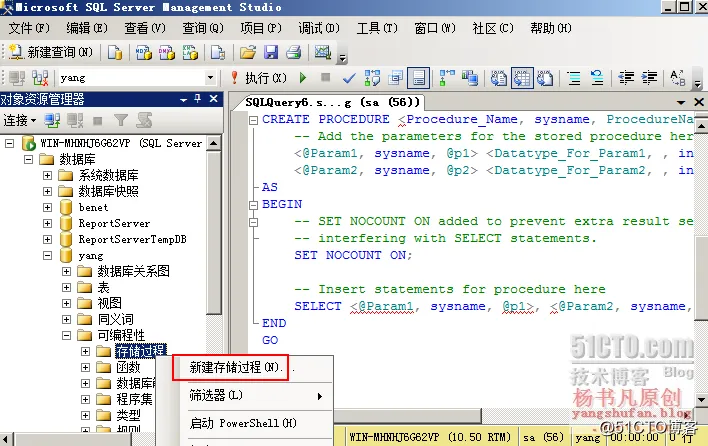Click the Change Connection icon

pos(40,78)
